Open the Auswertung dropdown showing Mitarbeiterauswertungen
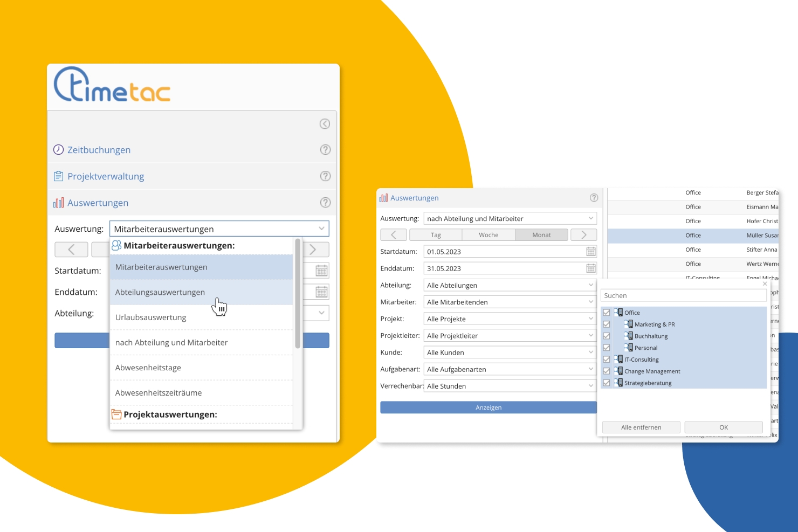The height and width of the screenshot is (532, 798). [x=219, y=229]
